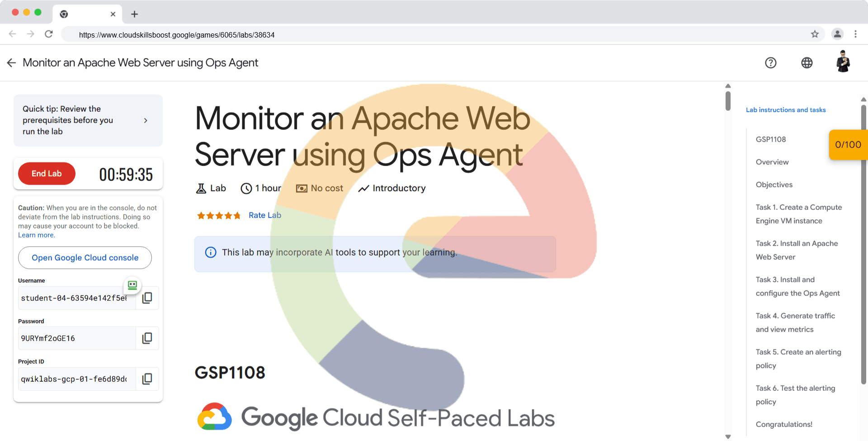Open Lab instructions and tasks heading
The height and width of the screenshot is (441, 868).
tap(786, 110)
